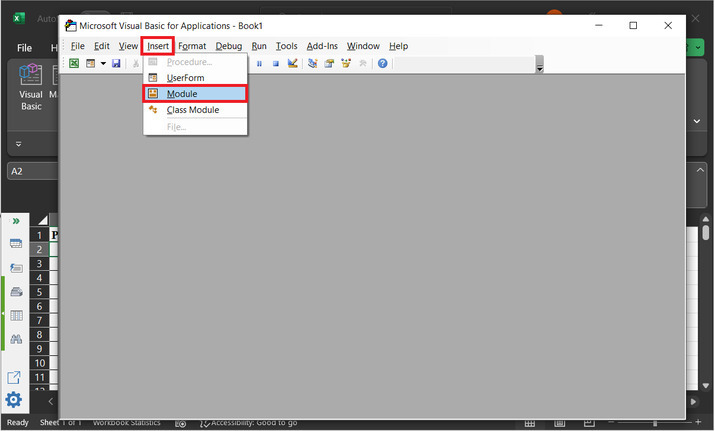The width and height of the screenshot is (715, 431).
Task: Click the sheet horizontal scroll right arrow
Action: (693, 402)
